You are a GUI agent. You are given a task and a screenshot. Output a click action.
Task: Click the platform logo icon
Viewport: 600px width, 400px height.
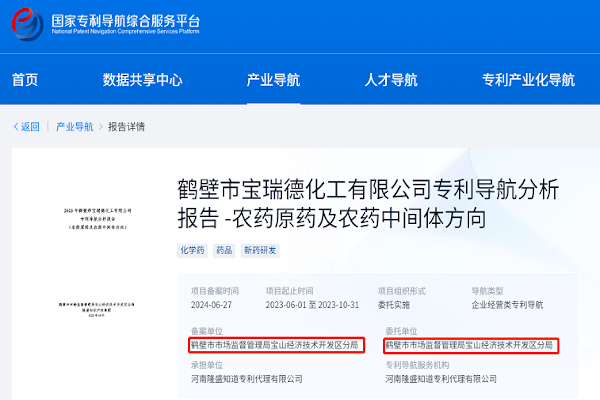[x=27, y=24]
